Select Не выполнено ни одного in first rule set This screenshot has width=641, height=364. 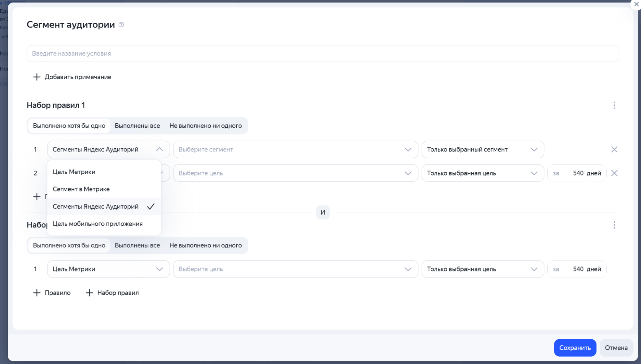[206, 126]
